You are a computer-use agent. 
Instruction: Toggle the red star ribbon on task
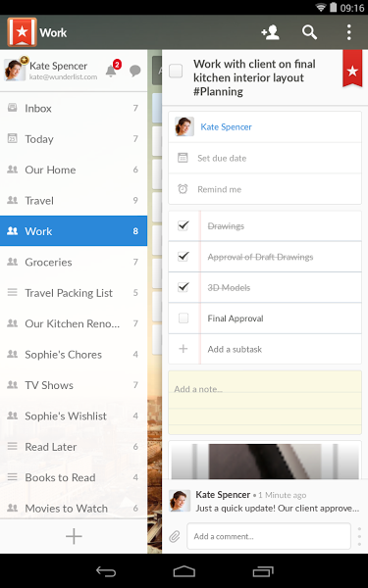click(x=352, y=68)
